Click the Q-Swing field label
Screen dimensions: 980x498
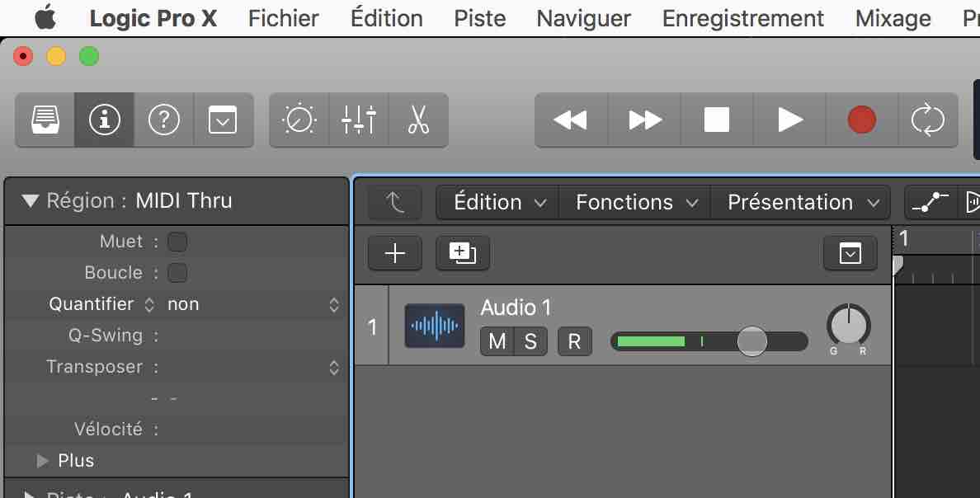[x=106, y=336]
